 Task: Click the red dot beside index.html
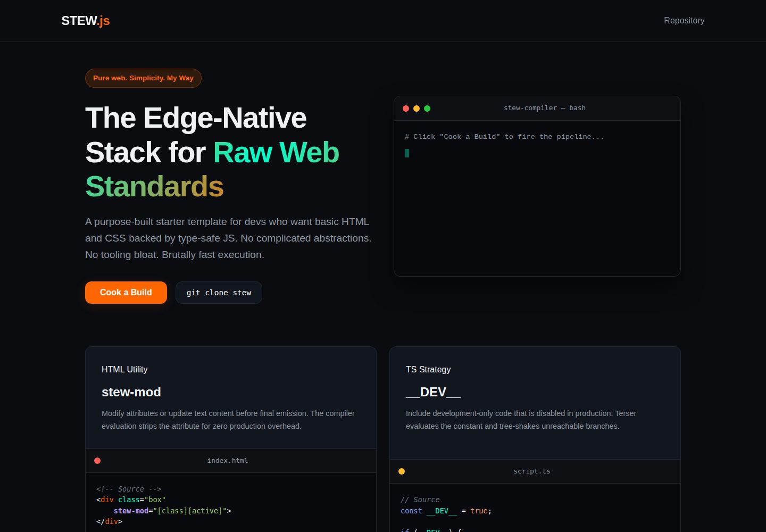click(x=97, y=461)
